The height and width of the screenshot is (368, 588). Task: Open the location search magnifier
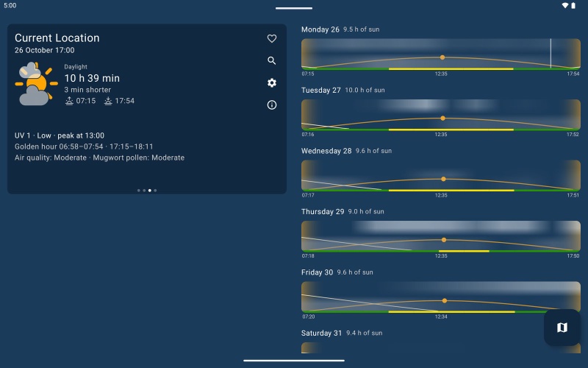(272, 60)
